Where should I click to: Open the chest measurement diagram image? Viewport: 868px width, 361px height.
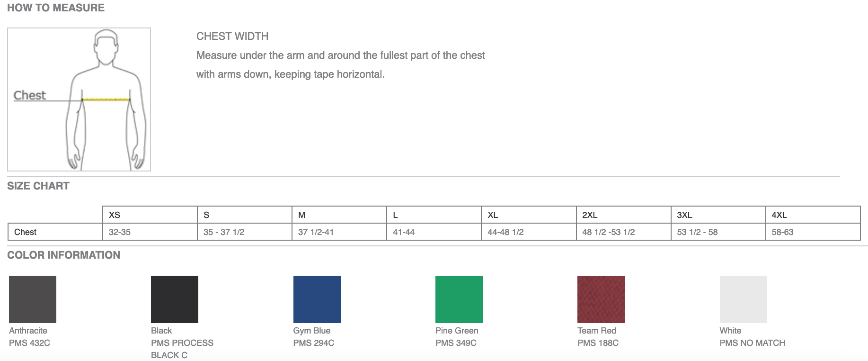[79, 99]
